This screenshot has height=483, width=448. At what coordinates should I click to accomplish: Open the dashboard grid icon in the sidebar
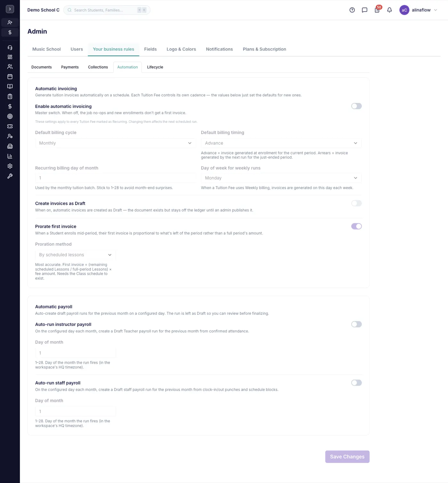[x=10, y=57]
